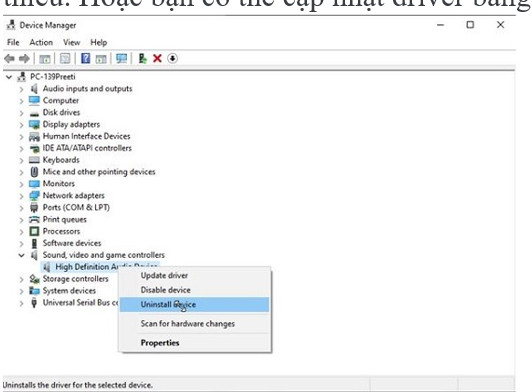The width and height of the screenshot is (532, 392).
Task: Click the Audio inputs and outputs speaker icon
Action: point(34,89)
